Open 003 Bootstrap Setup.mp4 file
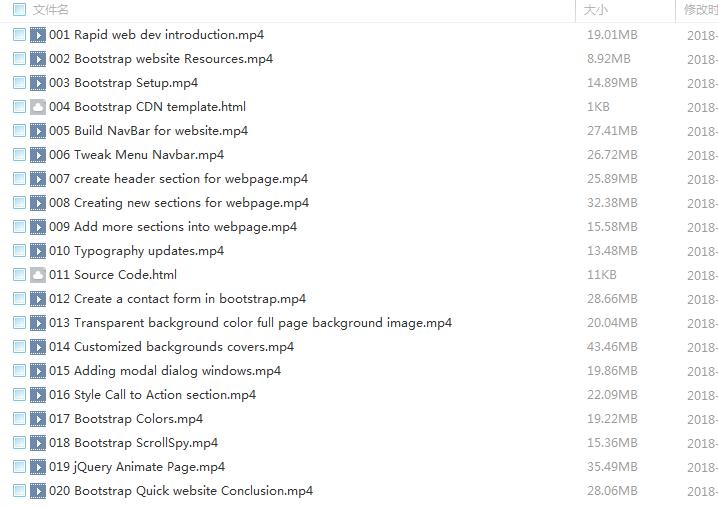718x507 pixels. click(x=124, y=83)
